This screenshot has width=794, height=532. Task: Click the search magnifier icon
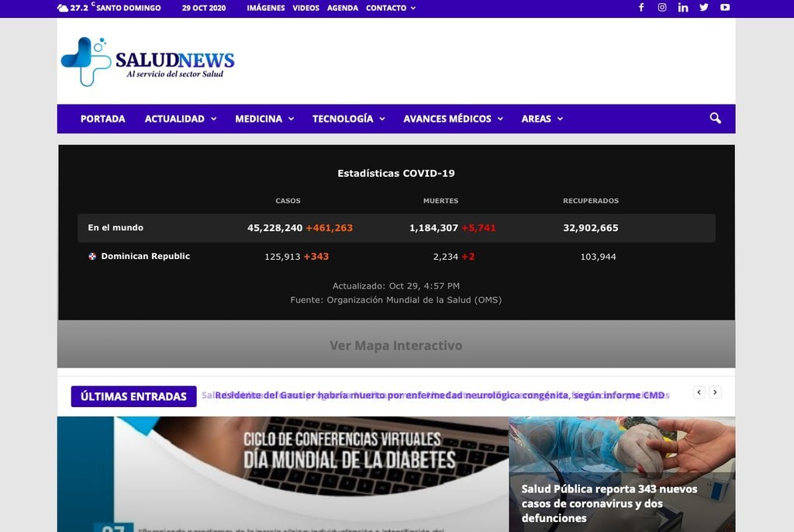pos(715,118)
